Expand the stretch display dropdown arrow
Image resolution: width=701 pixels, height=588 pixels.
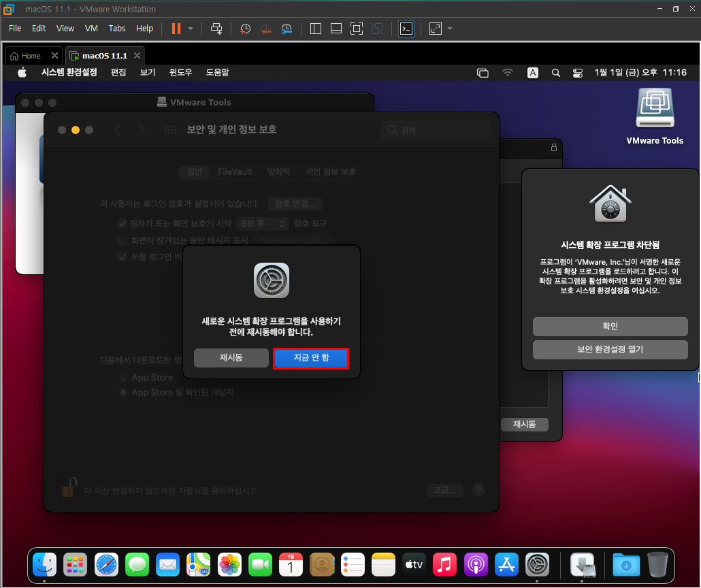[450, 29]
